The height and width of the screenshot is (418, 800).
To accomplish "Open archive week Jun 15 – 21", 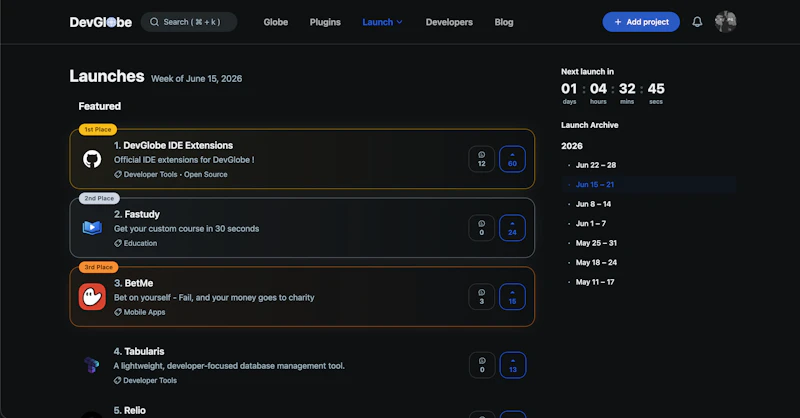I will point(595,185).
